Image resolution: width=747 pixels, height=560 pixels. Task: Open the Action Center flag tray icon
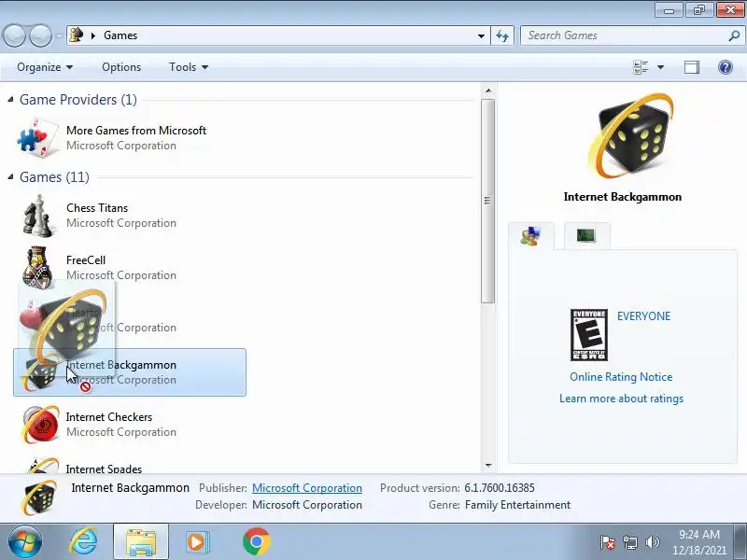(x=607, y=542)
